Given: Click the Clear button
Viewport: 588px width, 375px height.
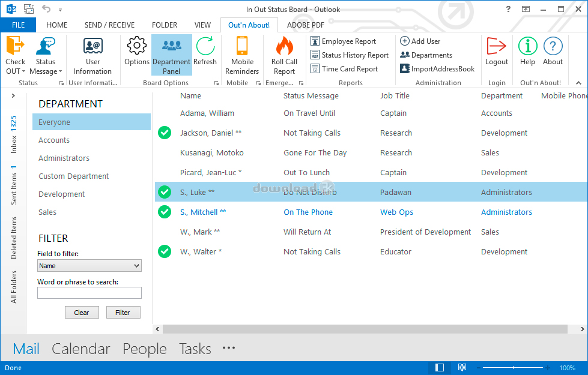Looking at the screenshot, I should [x=82, y=313].
